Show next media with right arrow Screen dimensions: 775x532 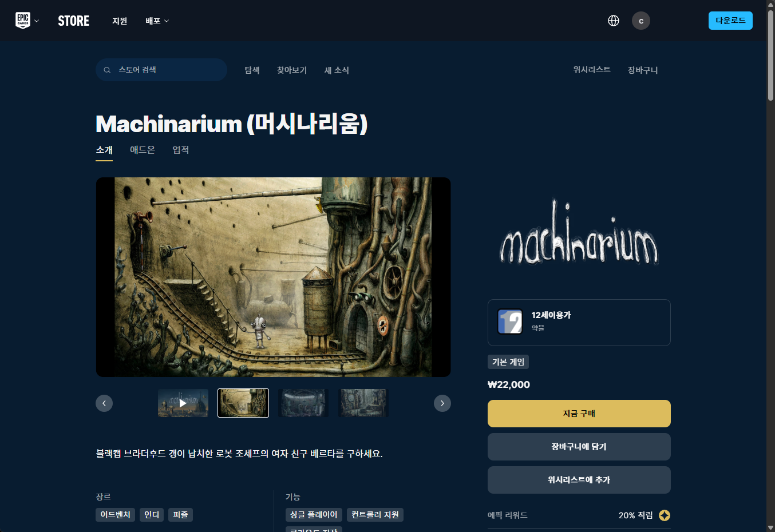point(442,403)
